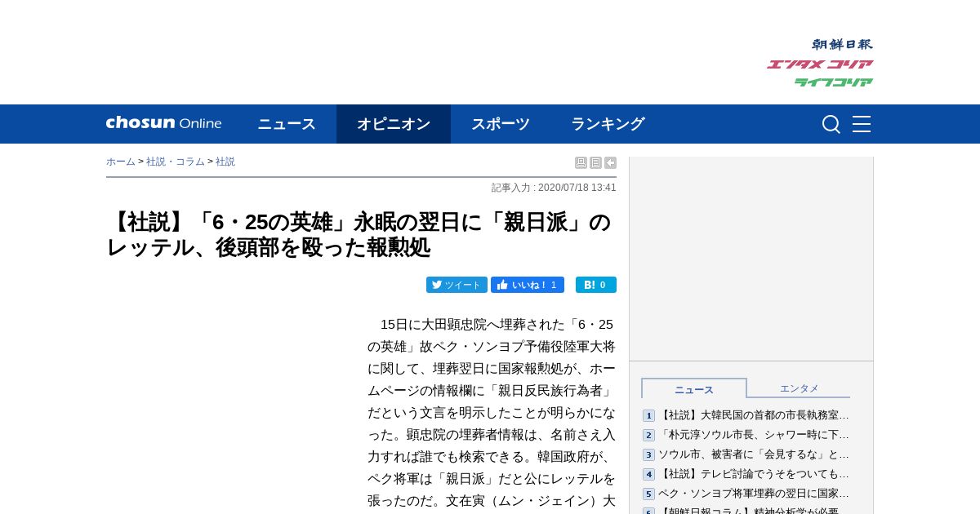980x514 pixels.
Task: Open the 朝鮮日報 logo link
Action: [x=842, y=45]
